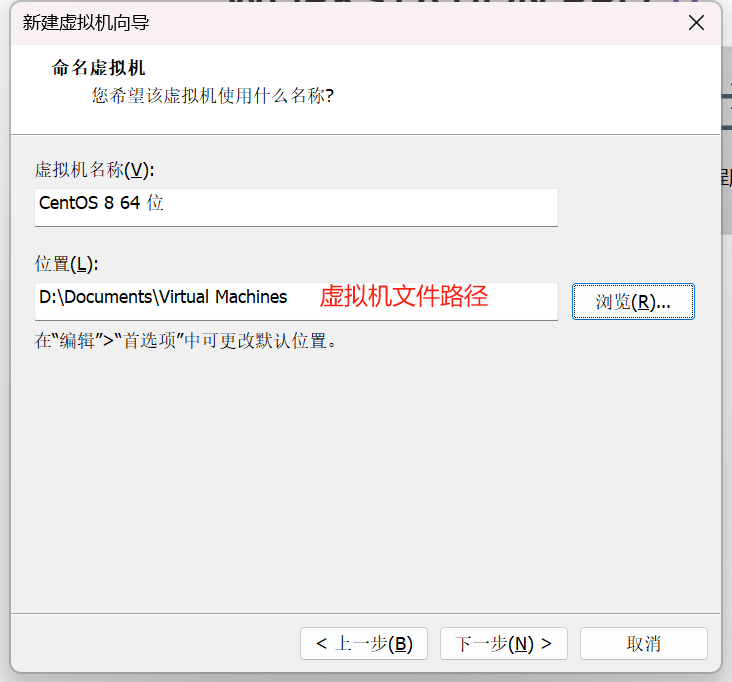Viewport: 732px width, 682px height.
Task: Close the 新建虚拟机向导 dialog window
Action: (696, 23)
